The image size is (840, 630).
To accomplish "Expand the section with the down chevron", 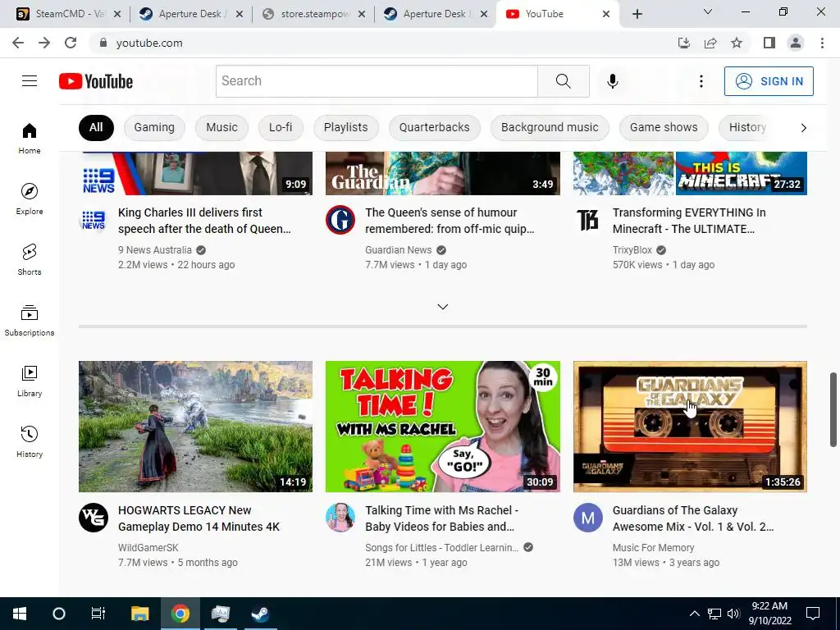I will pyautogui.click(x=442, y=307).
